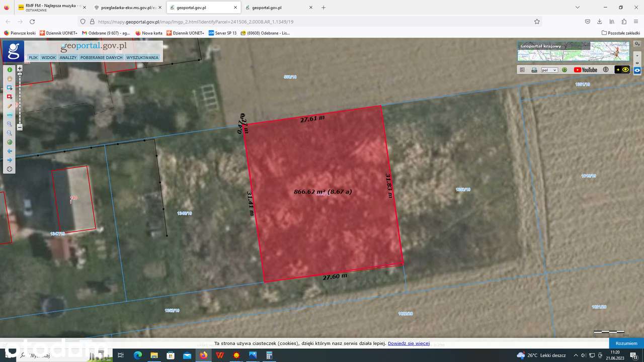
Task: Click the zoom slider plus button
Action: pyautogui.click(x=20, y=68)
